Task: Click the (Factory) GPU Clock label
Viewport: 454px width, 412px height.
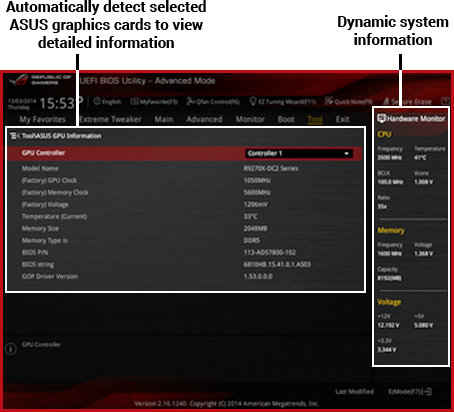Action: 49,181
